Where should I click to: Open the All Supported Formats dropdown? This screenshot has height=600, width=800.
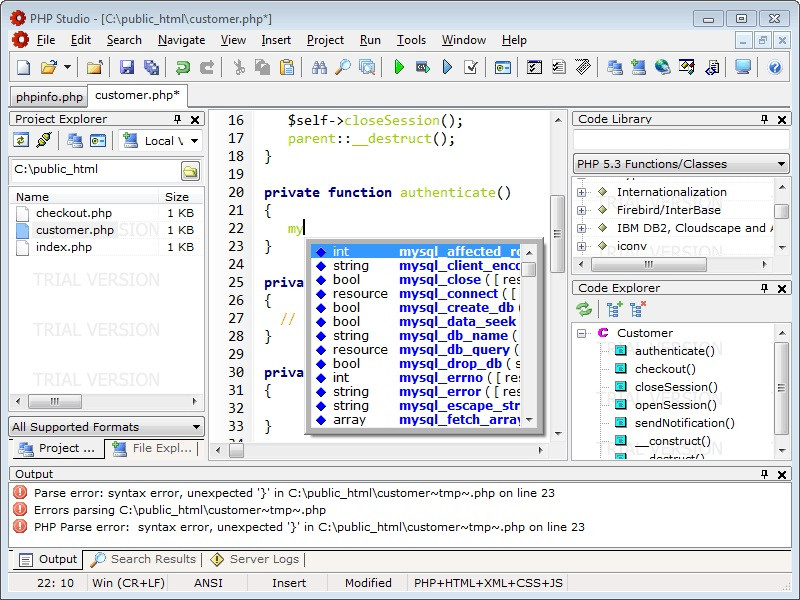pos(107,427)
